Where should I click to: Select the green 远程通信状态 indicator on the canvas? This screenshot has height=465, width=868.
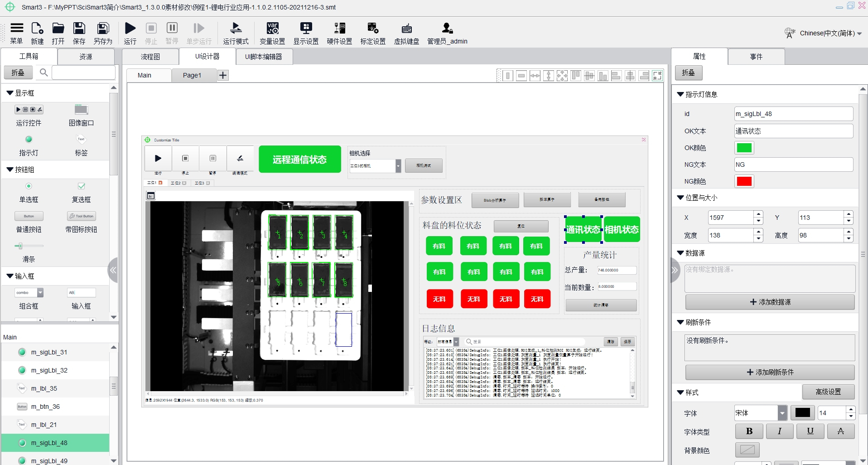(300, 159)
